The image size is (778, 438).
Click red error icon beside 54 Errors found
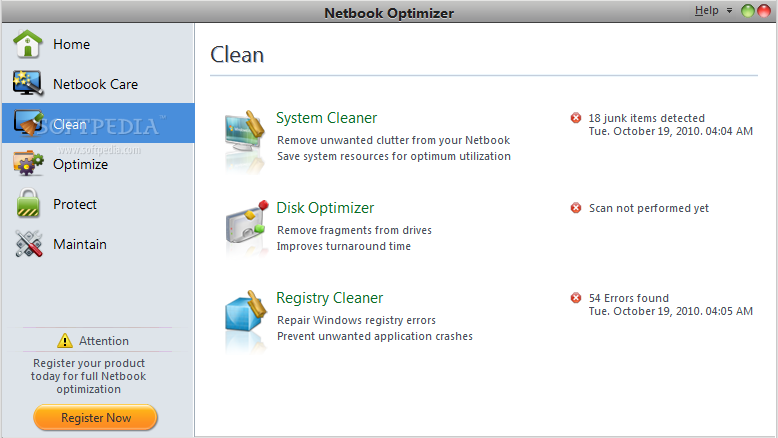point(576,298)
